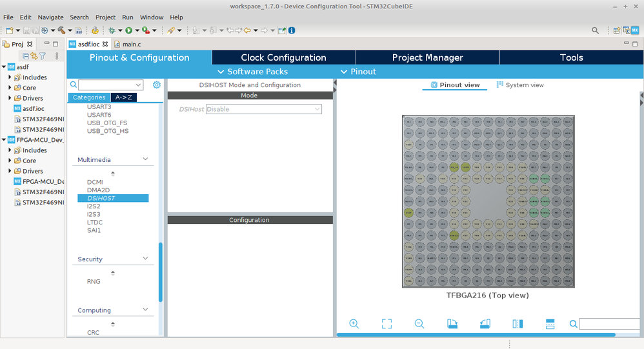The height and width of the screenshot is (349, 644).
Task: Switch to the MX device configuration perspective
Action: (x=635, y=30)
